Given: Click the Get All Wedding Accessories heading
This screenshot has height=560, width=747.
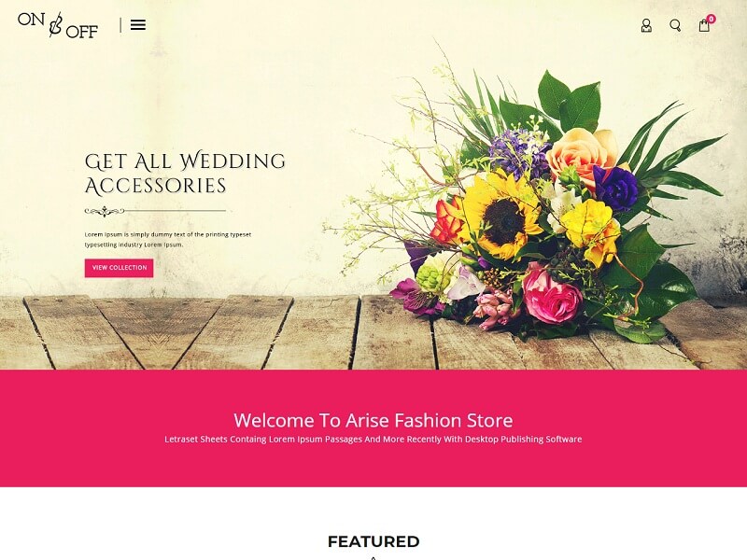Looking at the screenshot, I should 185,174.
